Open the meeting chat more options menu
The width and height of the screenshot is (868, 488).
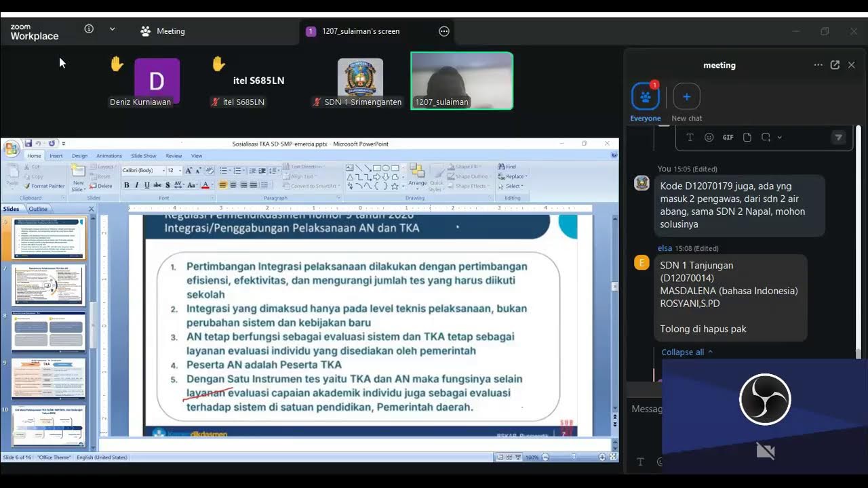tap(818, 65)
